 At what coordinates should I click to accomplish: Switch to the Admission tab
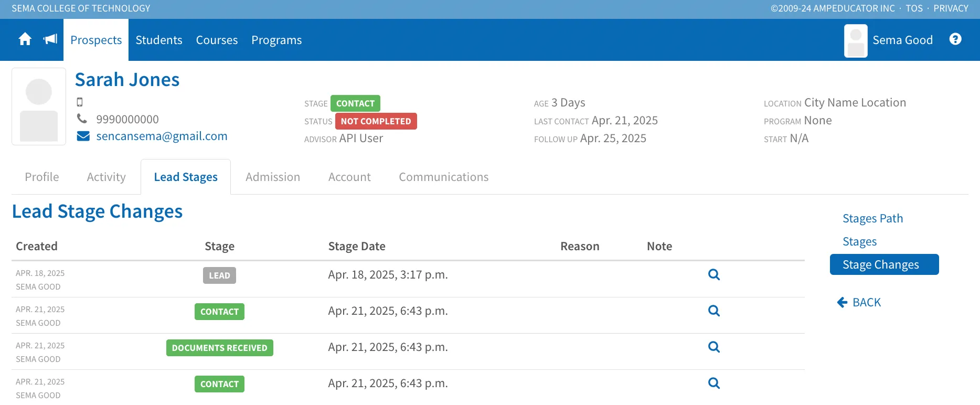pyautogui.click(x=273, y=177)
